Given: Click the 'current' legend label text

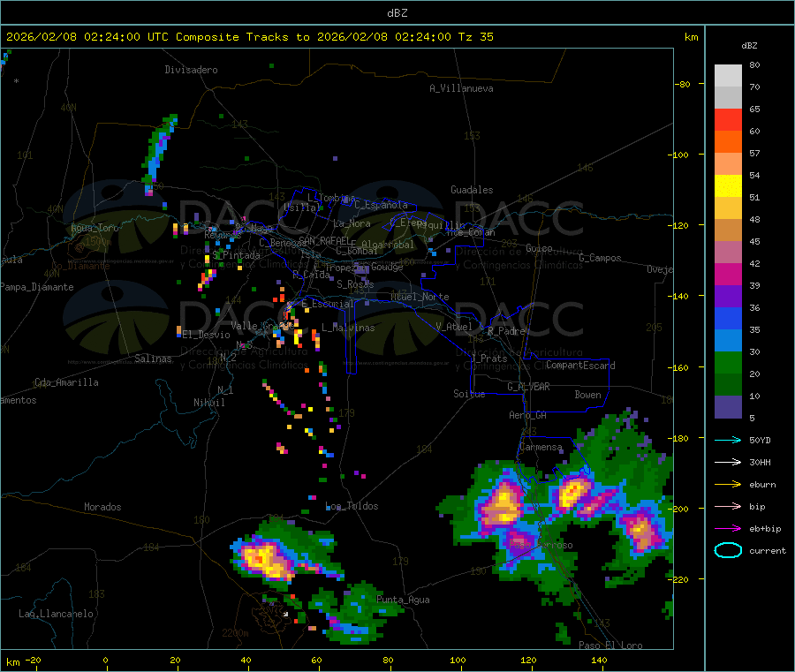Looking at the screenshot, I should tap(768, 550).
